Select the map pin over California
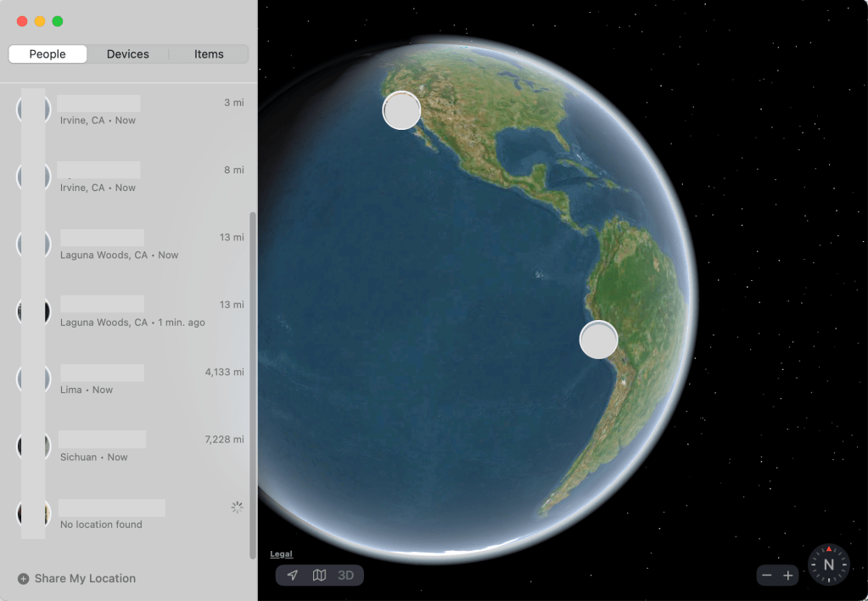 401,110
